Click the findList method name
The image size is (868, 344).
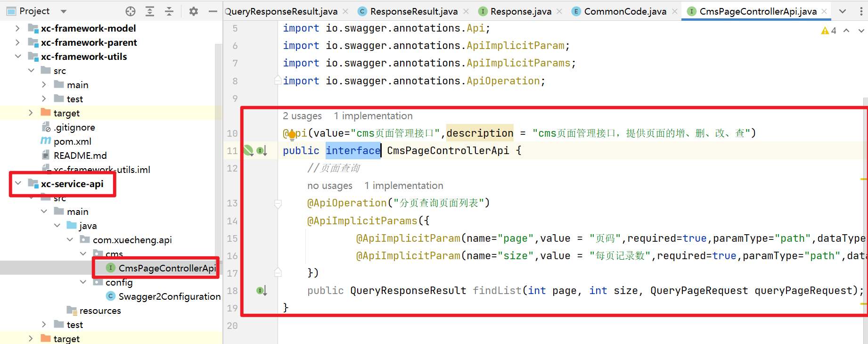click(497, 291)
